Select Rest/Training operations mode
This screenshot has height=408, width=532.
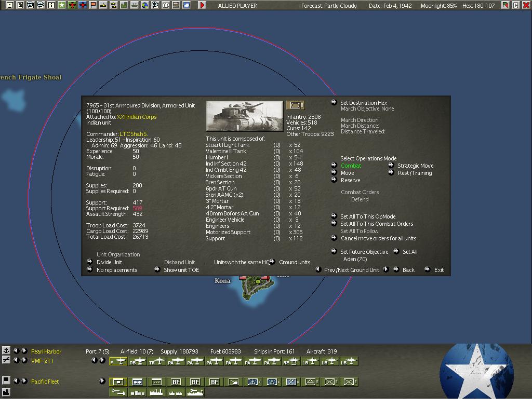tap(415, 173)
